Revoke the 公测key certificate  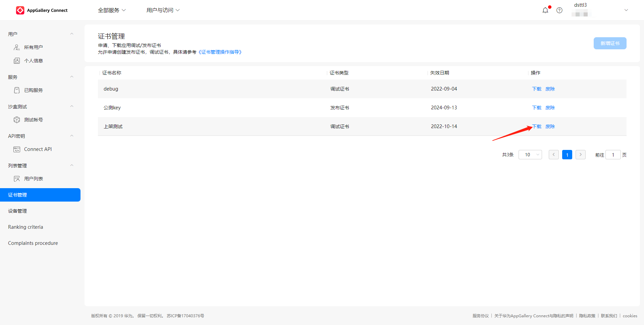[x=550, y=108]
